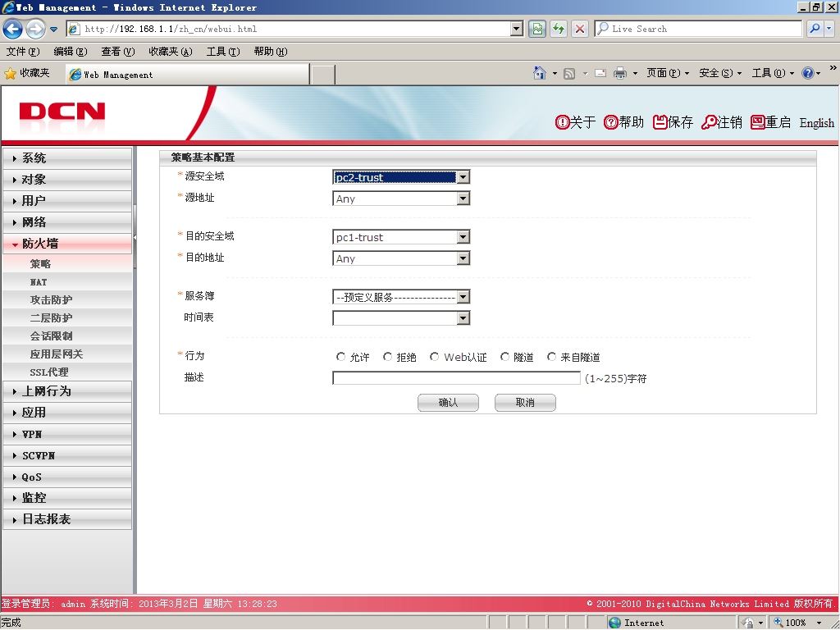Refresh the page with green arrows icon
Screen dimensions: 840x630
pos(558,29)
